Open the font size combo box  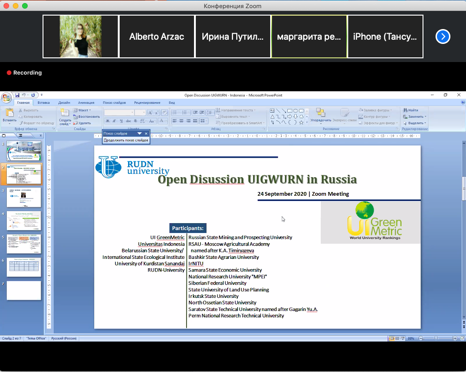coord(140,113)
